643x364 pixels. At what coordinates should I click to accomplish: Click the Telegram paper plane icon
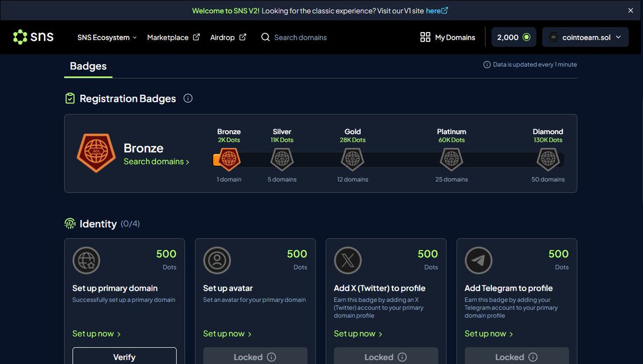click(478, 261)
